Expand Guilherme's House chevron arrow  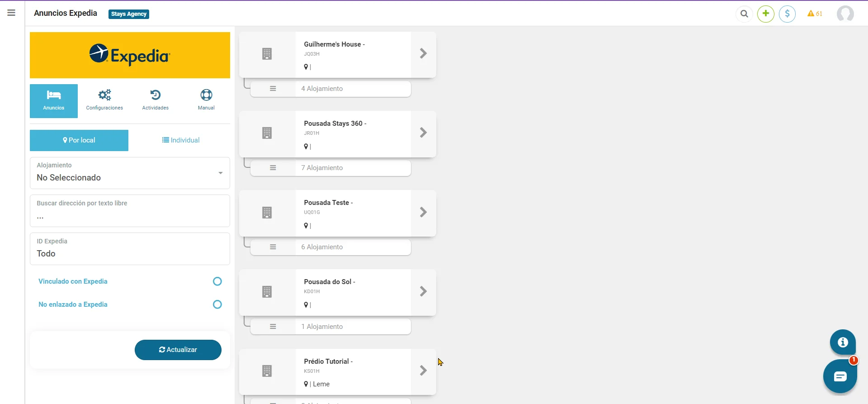(x=423, y=54)
